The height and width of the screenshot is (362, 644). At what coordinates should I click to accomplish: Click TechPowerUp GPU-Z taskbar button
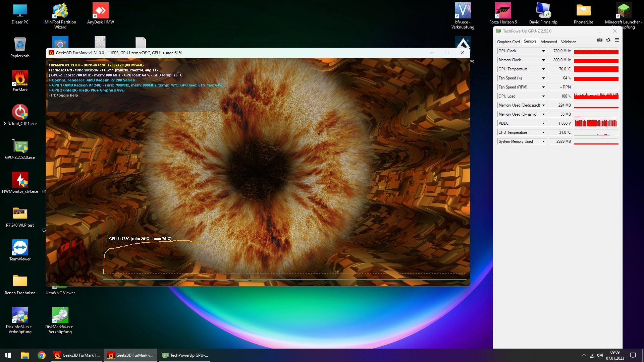pyautogui.click(x=185, y=355)
